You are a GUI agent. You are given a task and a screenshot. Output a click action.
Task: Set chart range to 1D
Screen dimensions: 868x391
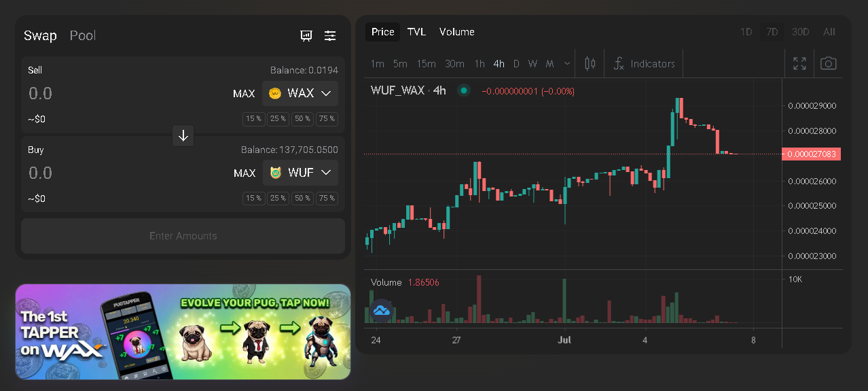coord(746,32)
